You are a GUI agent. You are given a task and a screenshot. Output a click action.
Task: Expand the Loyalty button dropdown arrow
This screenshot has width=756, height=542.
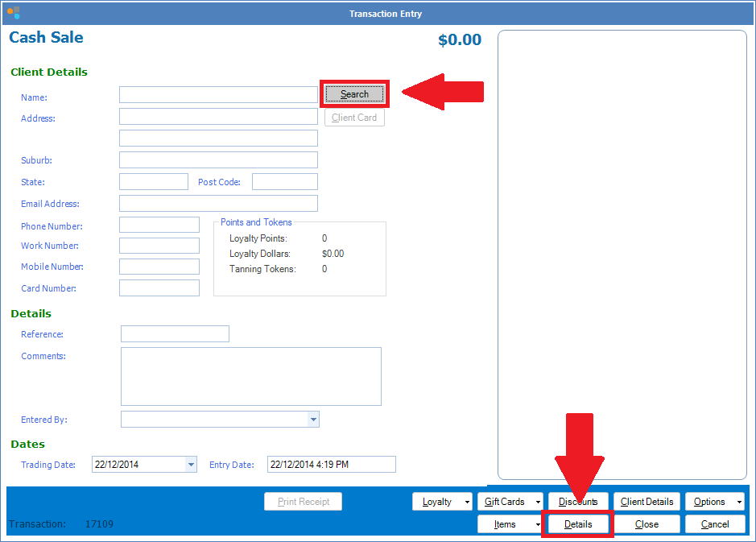point(467,502)
